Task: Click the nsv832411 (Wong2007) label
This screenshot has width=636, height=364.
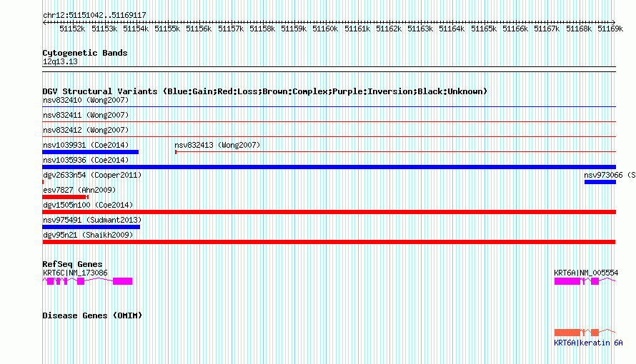Action: (86, 115)
